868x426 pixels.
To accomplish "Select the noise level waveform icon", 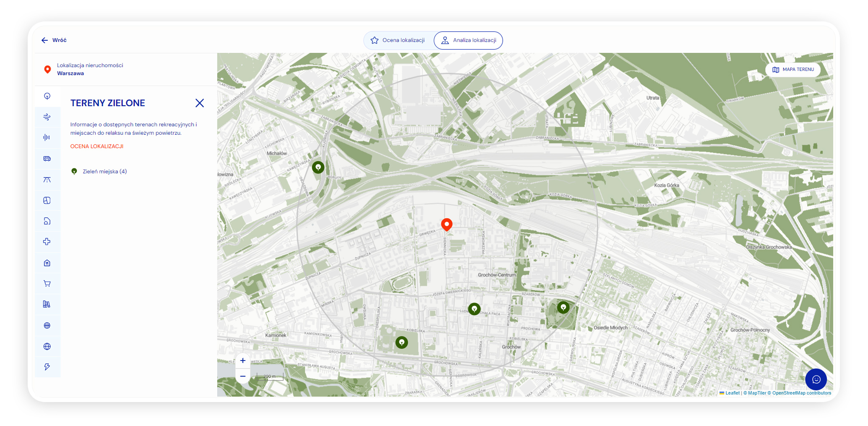I will point(47,138).
